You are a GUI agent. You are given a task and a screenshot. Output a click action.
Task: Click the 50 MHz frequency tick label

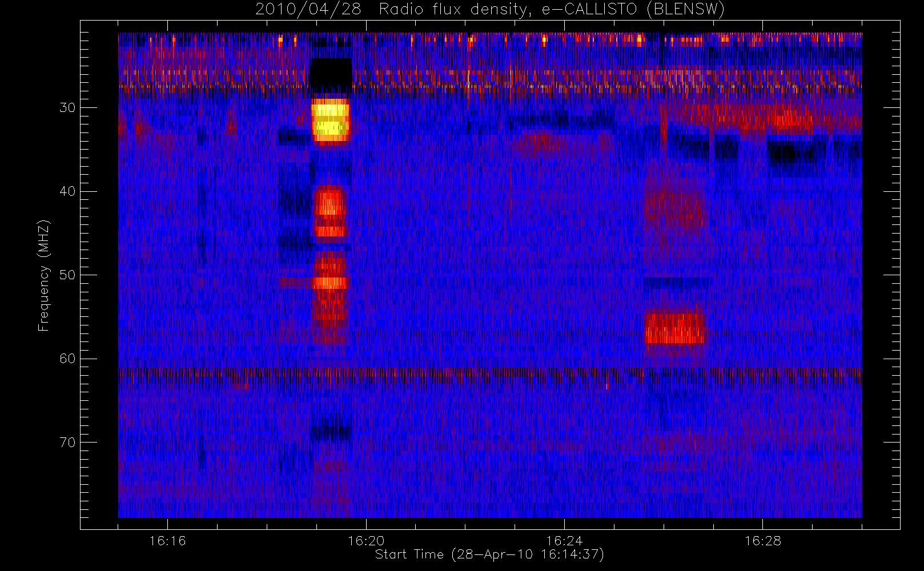pos(67,275)
